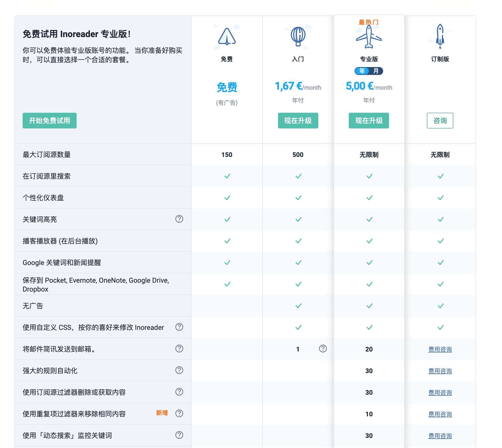Click checkmark for 保存到 Pocket in 专业版 column
The height and width of the screenshot is (448, 502).
pos(369,284)
